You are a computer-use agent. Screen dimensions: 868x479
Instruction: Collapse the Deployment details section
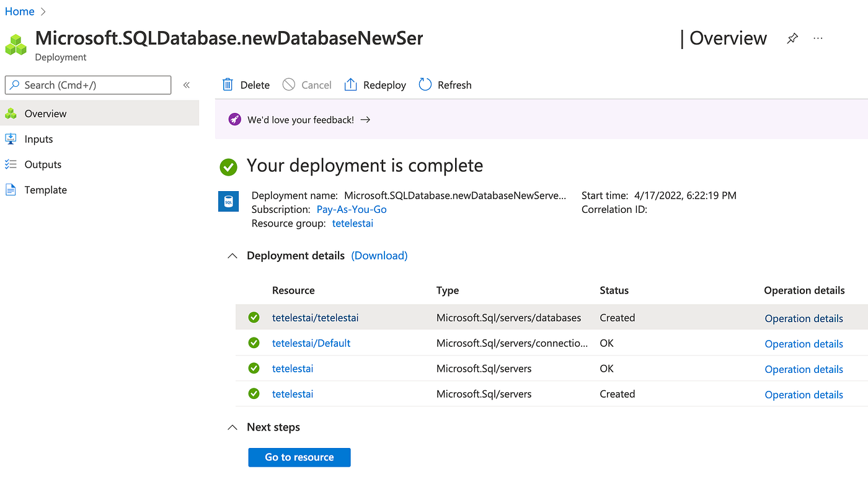(x=232, y=255)
